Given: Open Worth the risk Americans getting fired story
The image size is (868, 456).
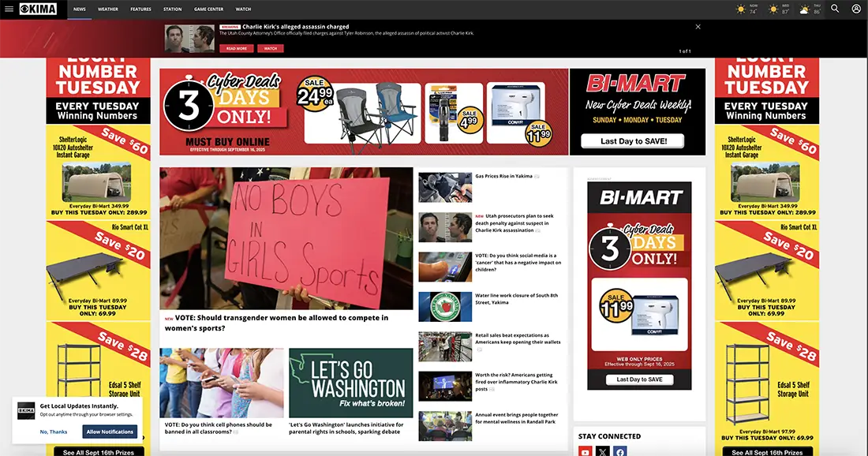Looking at the screenshot, I should (x=516, y=382).
